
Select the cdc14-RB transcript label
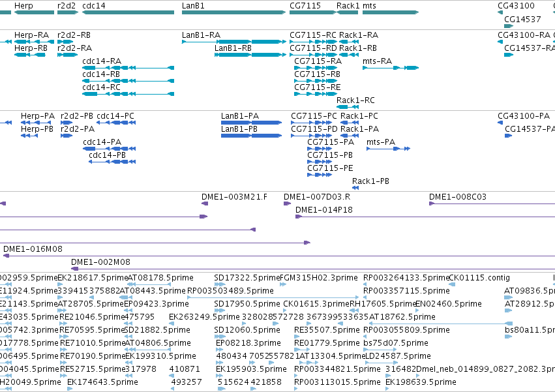[x=101, y=74]
